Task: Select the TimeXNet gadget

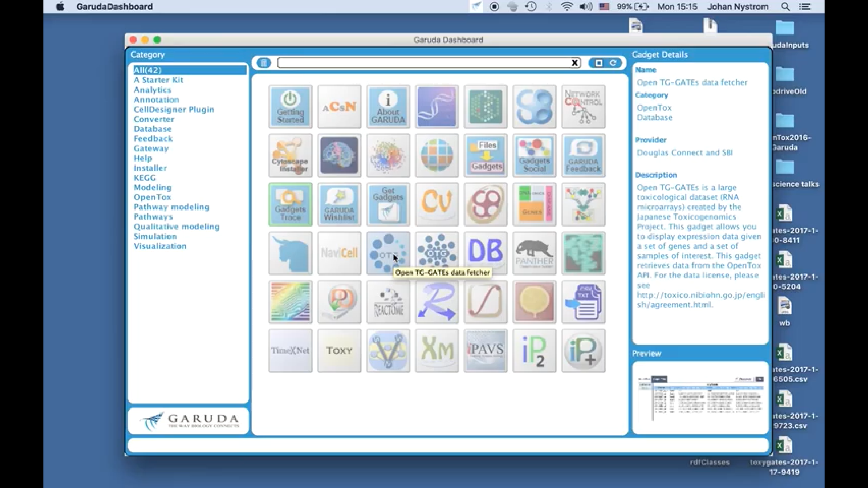Action: 290,351
